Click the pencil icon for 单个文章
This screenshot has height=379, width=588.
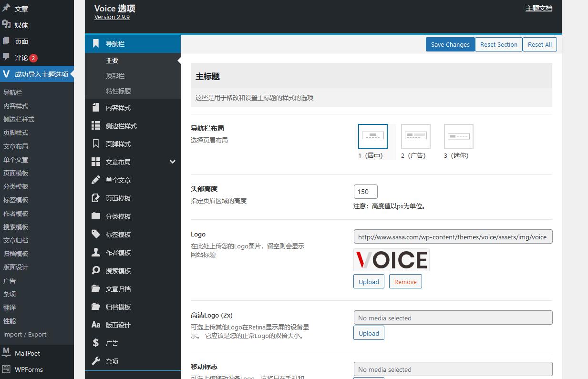pyautogui.click(x=96, y=180)
